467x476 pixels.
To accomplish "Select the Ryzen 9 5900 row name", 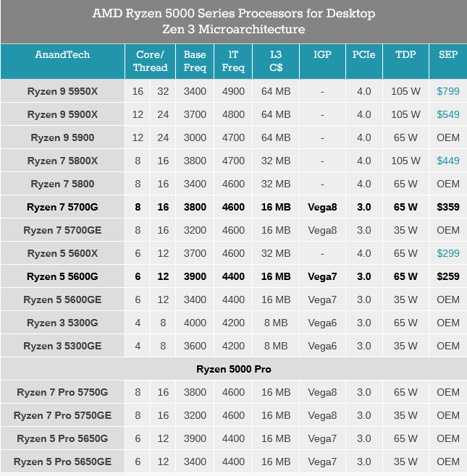I will (x=62, y=137).
